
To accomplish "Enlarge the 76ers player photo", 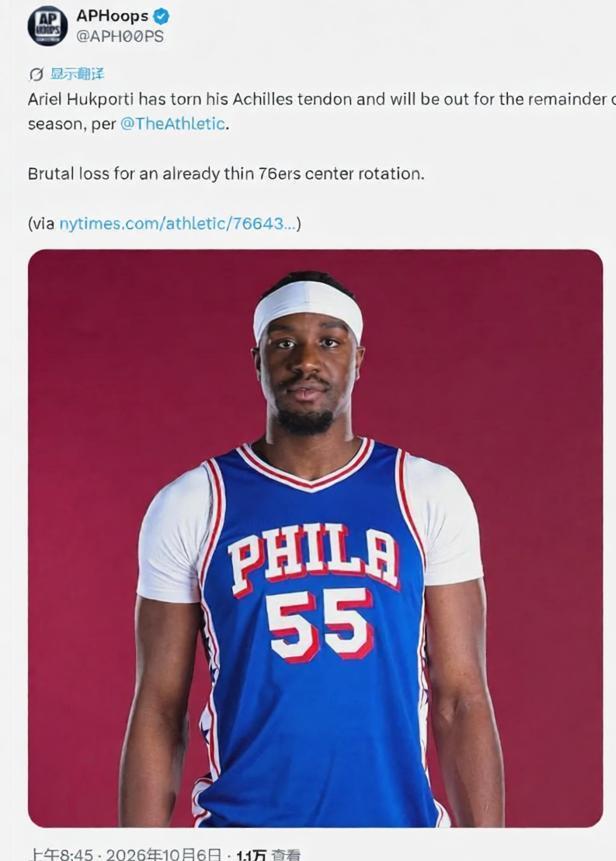I will (315, 538).
